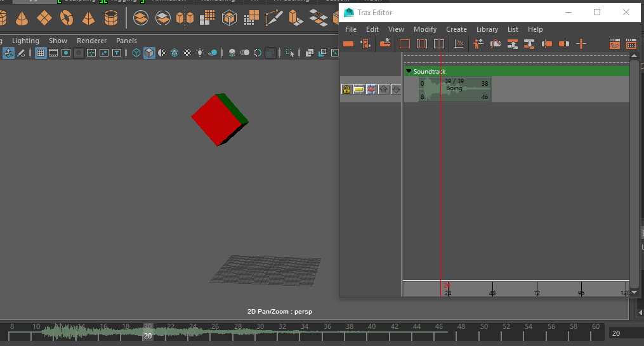The image size is (644, 346).
Task: Create a polygon torus from the shelf
Action: pyautogui.click(x=66, y=18)
